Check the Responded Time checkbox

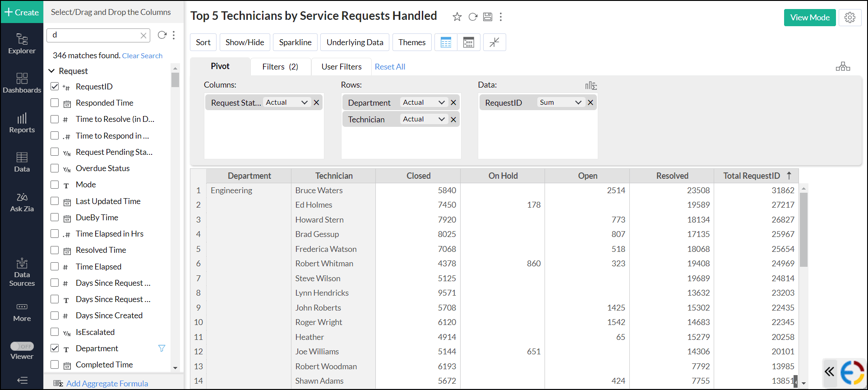click(55, 103)
